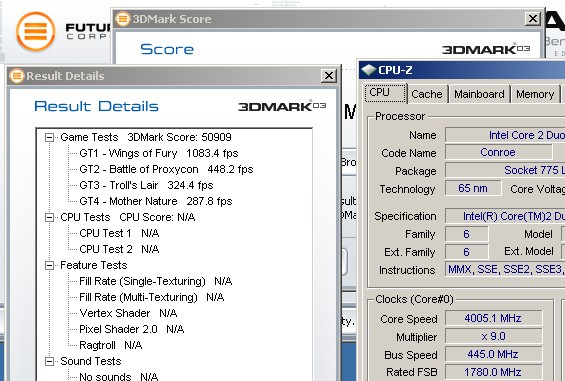The width and height of the screenshot is (565, 381).
Task: Click the Intel Core 2 Duo name field
Action: (505, 135)
